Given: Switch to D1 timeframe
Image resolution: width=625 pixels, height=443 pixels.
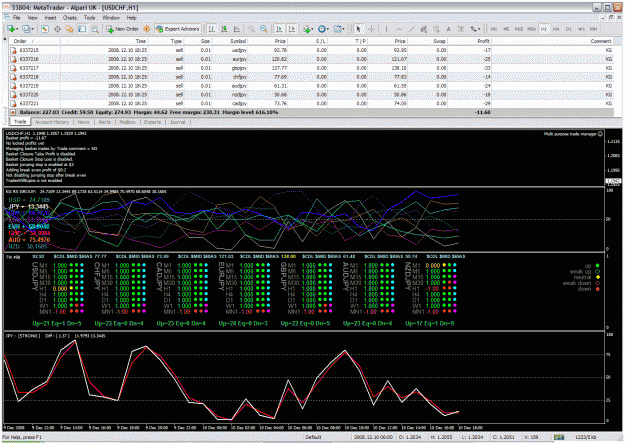Looking at the screenshot, I should coord(568,29).
